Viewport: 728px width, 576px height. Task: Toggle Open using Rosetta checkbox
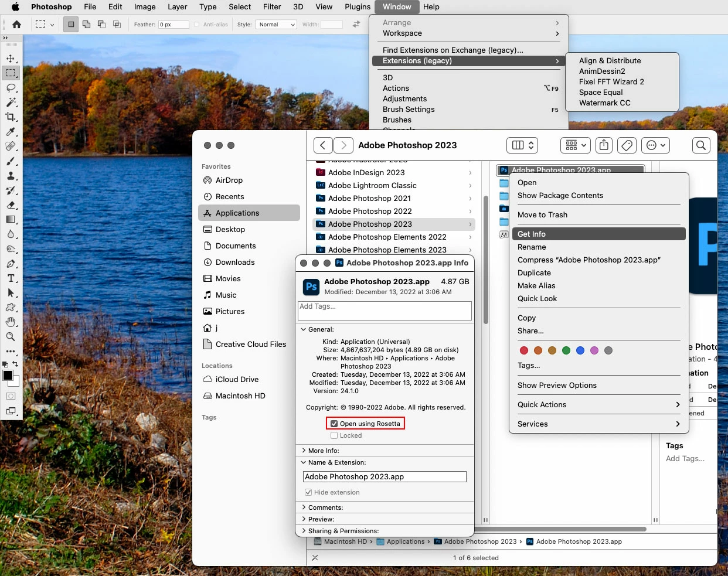pos(334,424)
